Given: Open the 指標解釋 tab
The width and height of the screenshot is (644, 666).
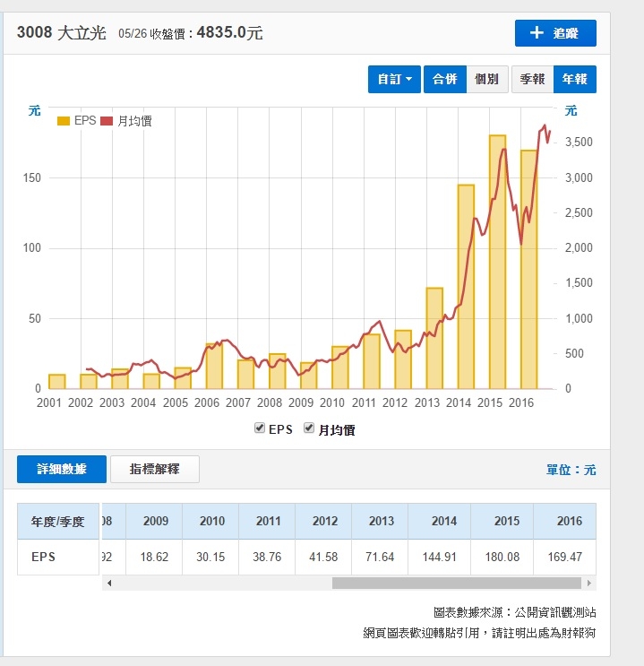Looking at the screenshot, I should coord(155,469).
